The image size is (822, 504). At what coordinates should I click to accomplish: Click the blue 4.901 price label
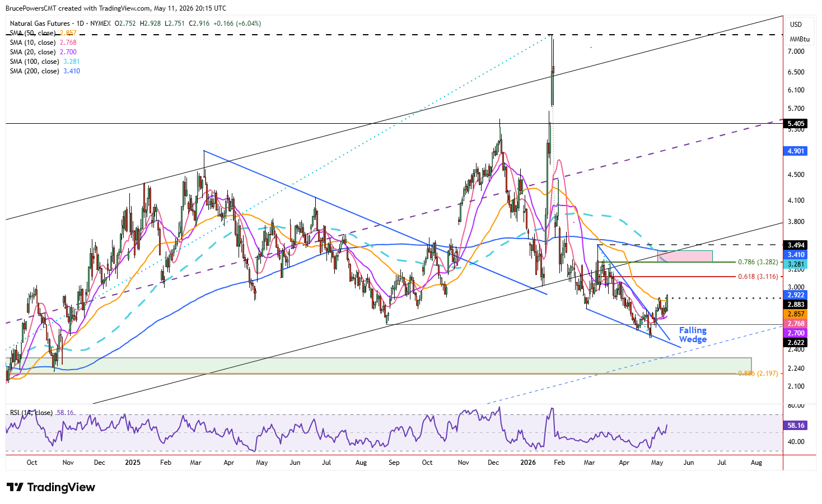pyautogui.click(x=796, y=151)
